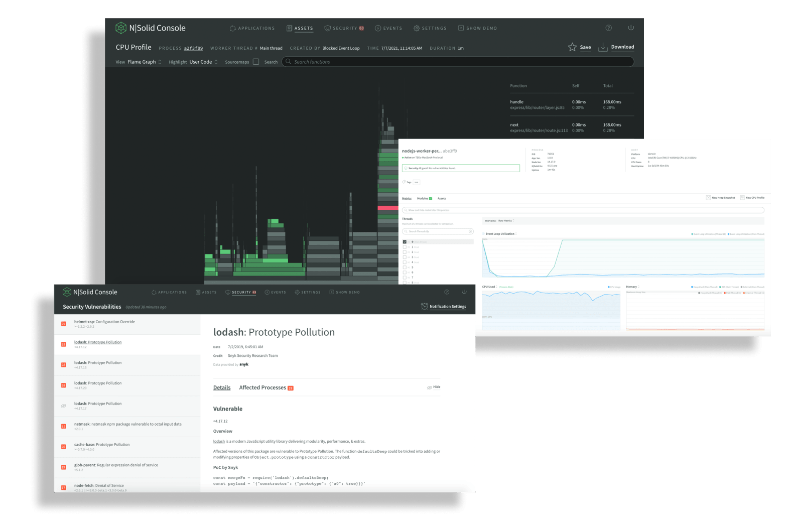This screenshot has width=792, height=532.
Task: Click the N|Solid logo in Security Vulnerabilities window
Action: coord(67,292)
